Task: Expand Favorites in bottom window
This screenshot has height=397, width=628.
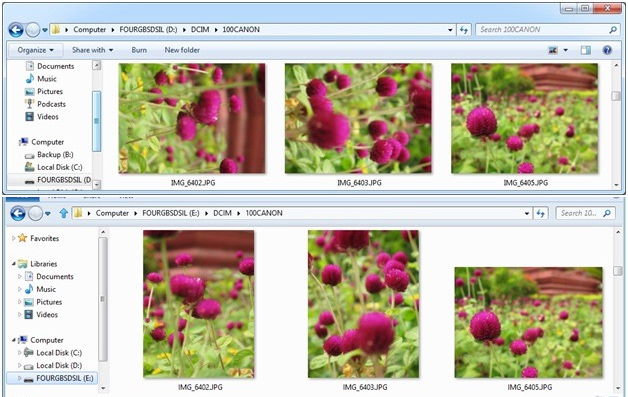Action: coord(13,238)
